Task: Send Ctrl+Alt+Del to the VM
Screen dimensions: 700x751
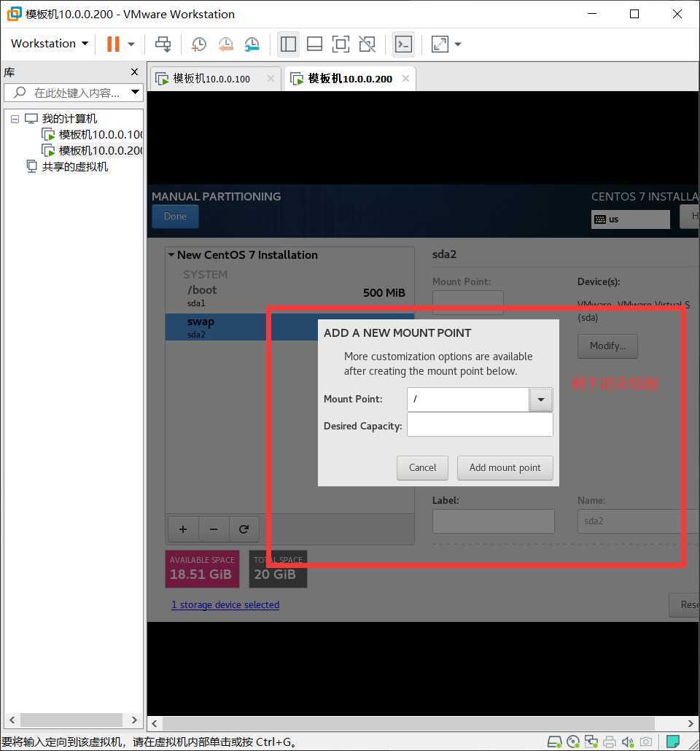Action: click(x=163, y=44)
